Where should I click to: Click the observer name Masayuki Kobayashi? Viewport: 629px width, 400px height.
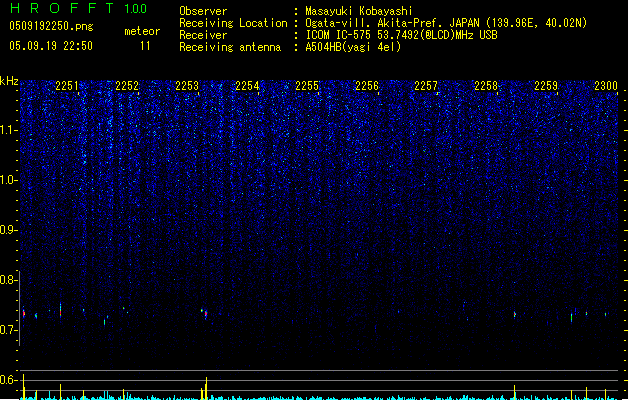359,11
